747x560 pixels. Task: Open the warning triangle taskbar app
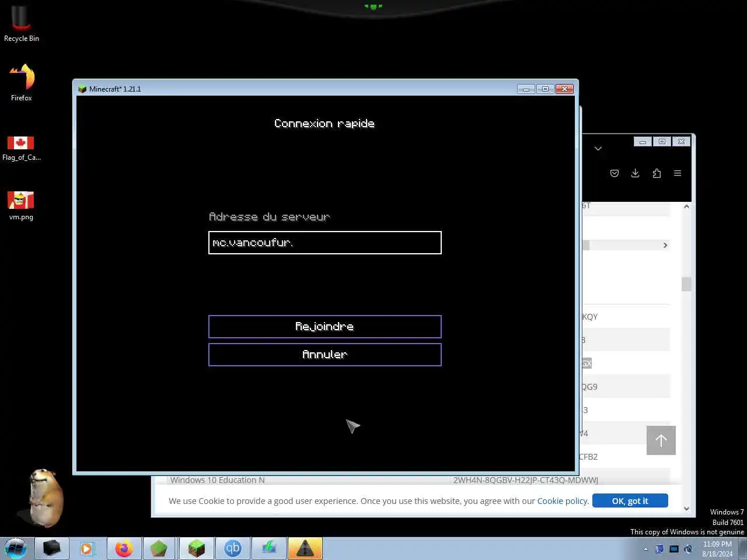pos(305,548)
